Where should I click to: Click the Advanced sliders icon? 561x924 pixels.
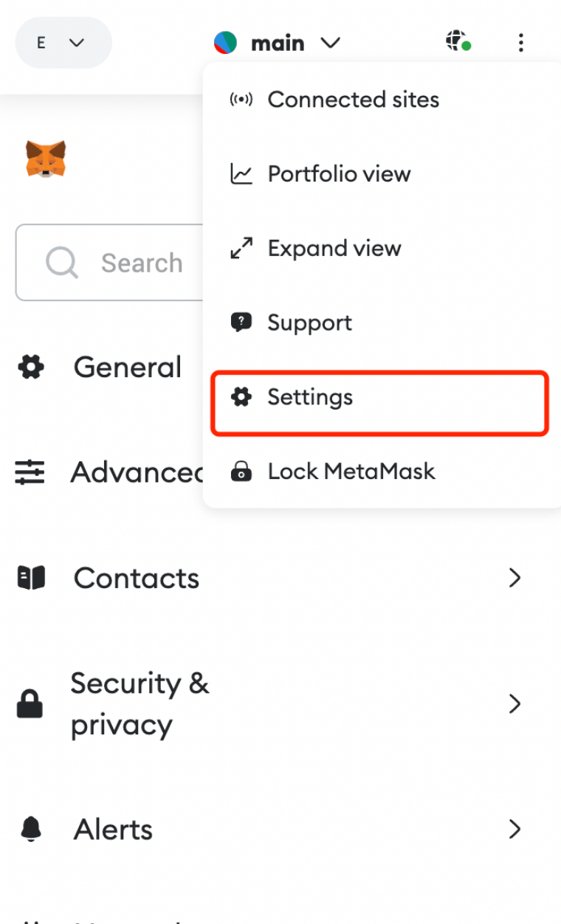click(30, 472)
